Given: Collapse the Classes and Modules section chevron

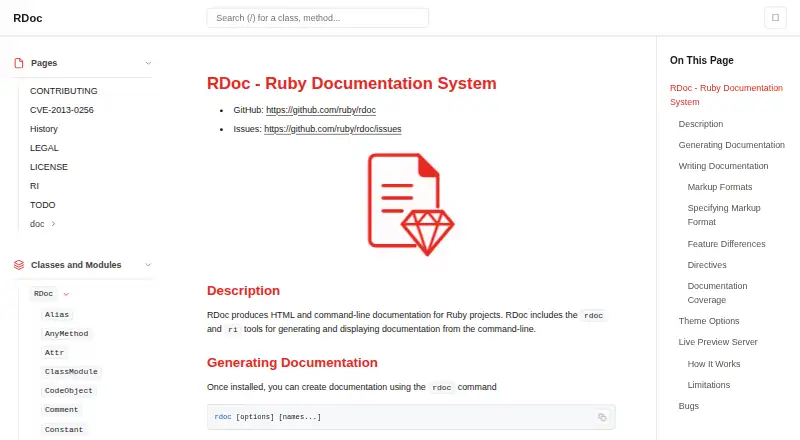Looking at the screenshot, I should tap(148, 265).
